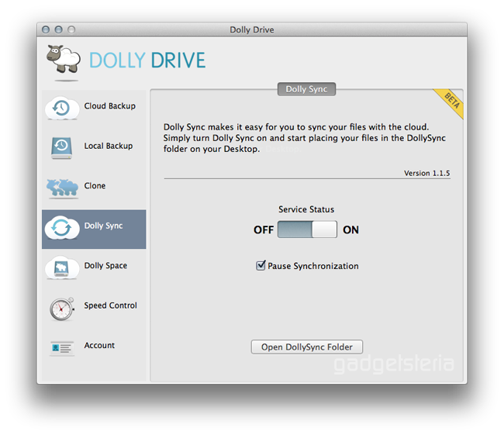Click the ON label of the switch
This screenshot has width=504, height=435.
pos(350,230)
